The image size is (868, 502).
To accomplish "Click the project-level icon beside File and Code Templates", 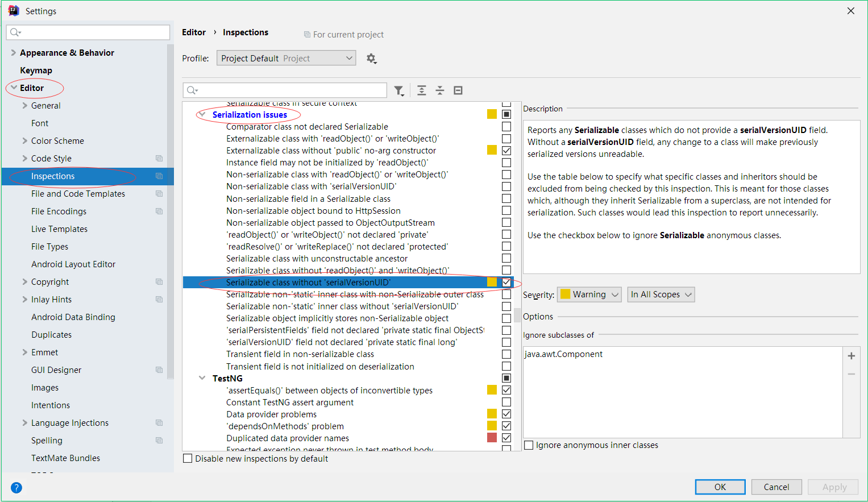I will coord(159,194).
